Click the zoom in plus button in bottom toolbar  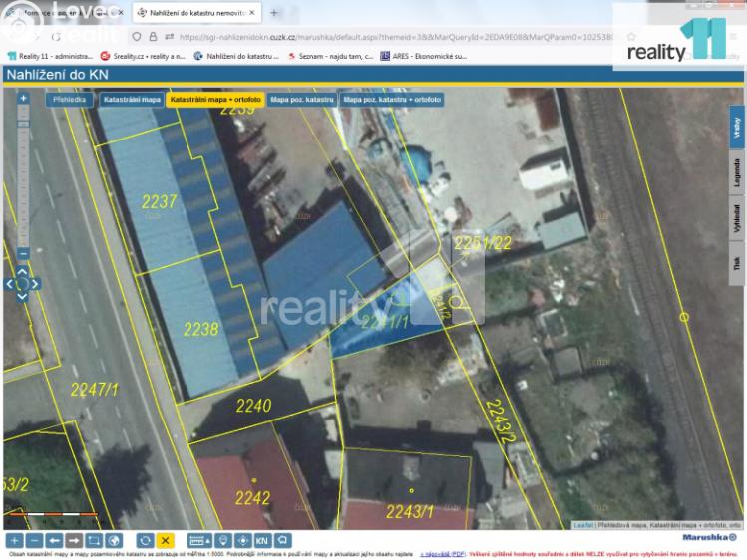pos(15,540)
